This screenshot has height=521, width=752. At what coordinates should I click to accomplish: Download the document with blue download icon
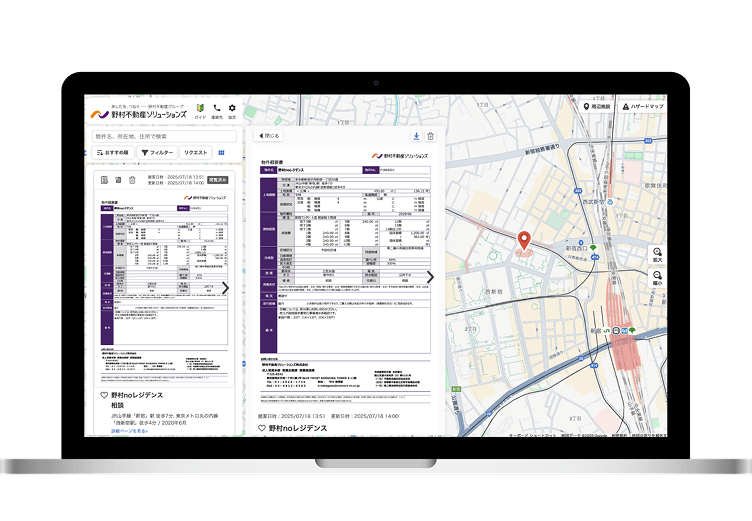[416, 136]
